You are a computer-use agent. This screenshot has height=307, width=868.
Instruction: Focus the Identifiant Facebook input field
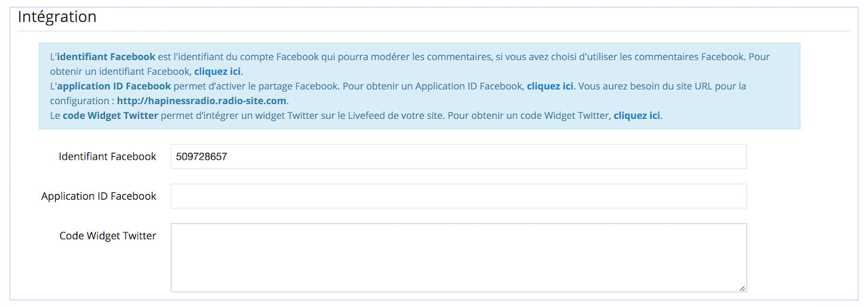[x=458, y=156]
